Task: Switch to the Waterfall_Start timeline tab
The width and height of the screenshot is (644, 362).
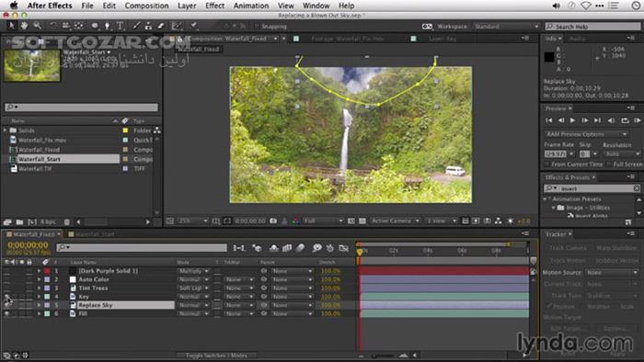Action: click(95, 234)
